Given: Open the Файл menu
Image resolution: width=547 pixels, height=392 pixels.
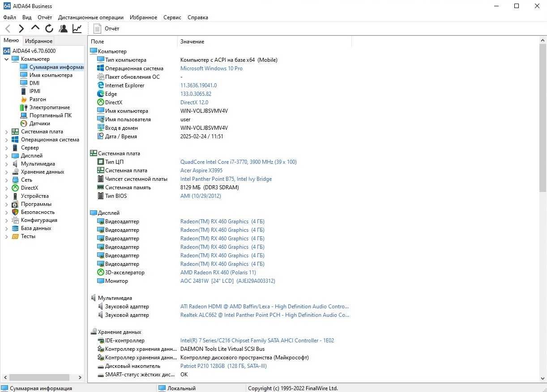Looking at the screenshot, I should click(x=9, y=17).
